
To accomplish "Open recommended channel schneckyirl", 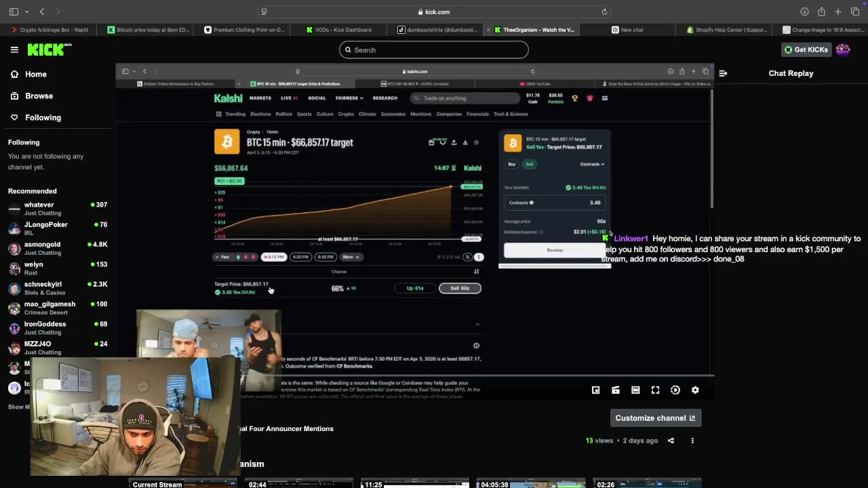I will 58,288.
